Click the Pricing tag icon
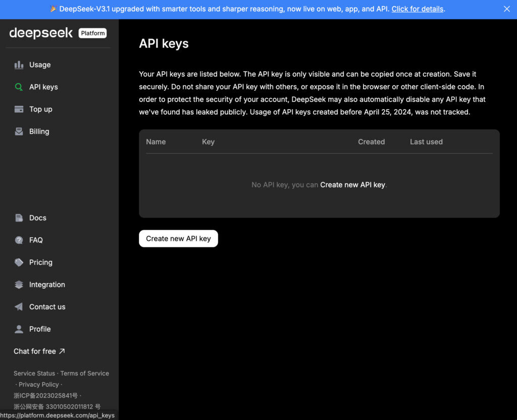The height and width of the screenshot is (420, 517). [19, 262]
